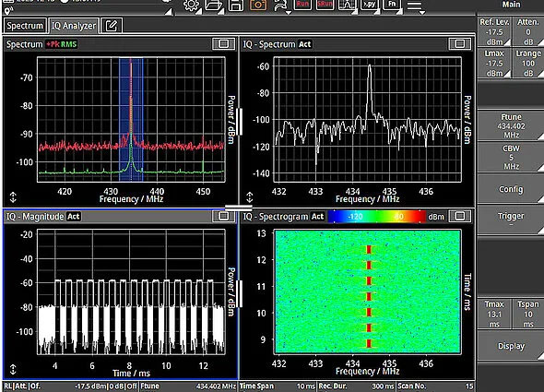Click IQ - Magnitude vertical scale arrows icon

13,370
